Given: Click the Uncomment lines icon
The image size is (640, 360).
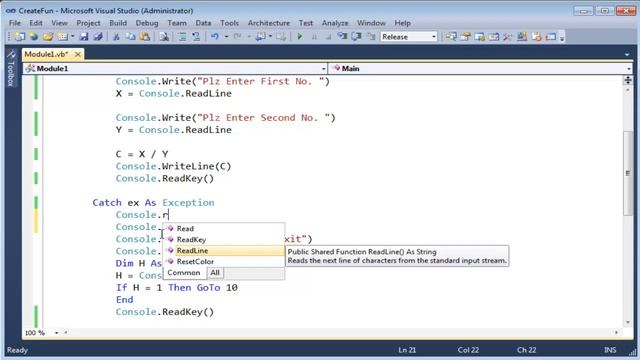Looking at the screenshot, I should [196, 37].
